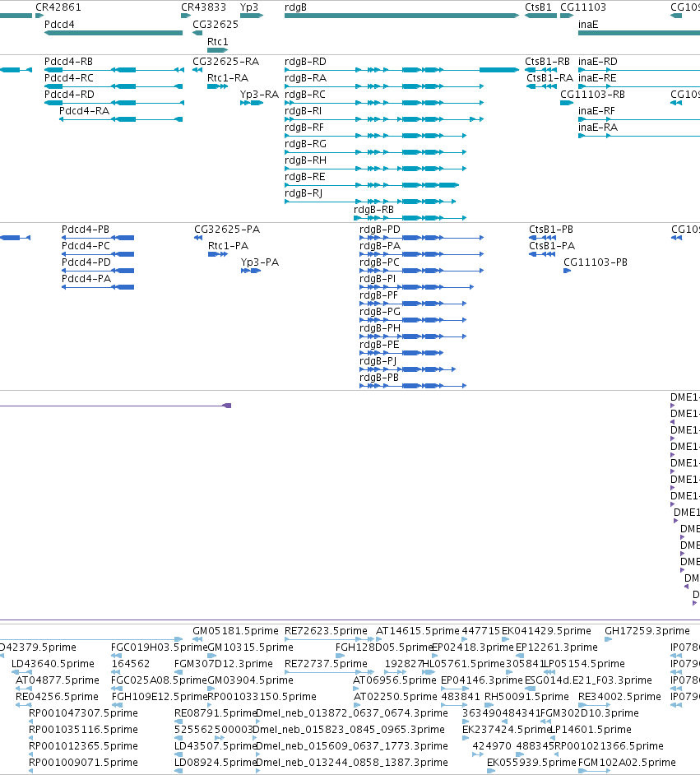The height and width of the screenshot is (775, 700).
Task: Open the CtsB1-PB protein label
Action: coord(551,230)
